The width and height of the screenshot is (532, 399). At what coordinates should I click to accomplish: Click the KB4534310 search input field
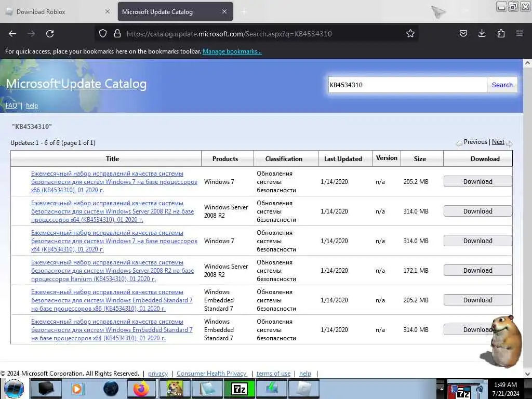(407, 85)
